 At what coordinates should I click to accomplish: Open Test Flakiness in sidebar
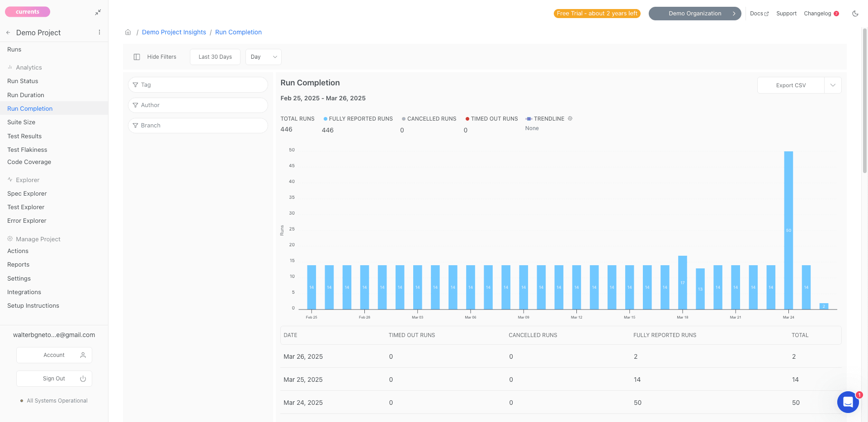[27, 150]
